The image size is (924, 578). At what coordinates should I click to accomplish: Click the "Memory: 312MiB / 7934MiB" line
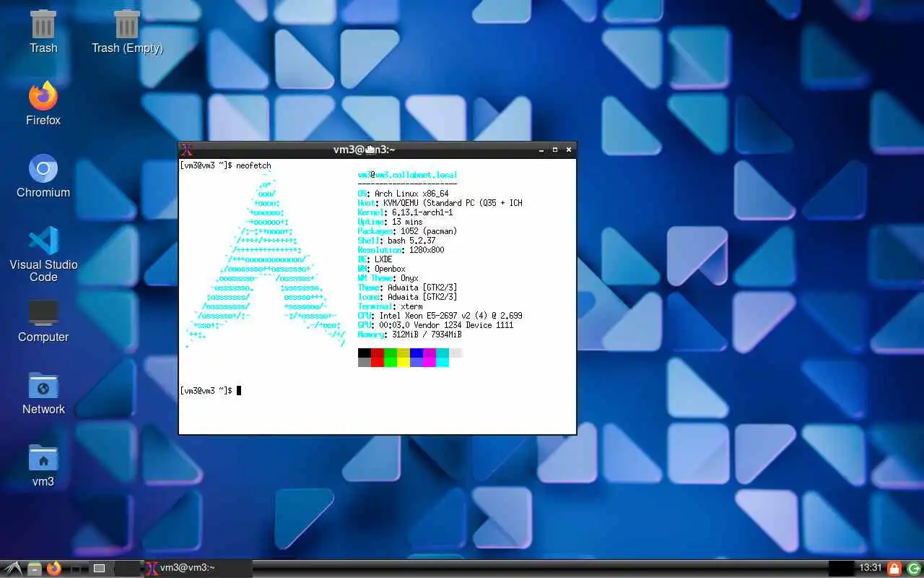(409, 335)
